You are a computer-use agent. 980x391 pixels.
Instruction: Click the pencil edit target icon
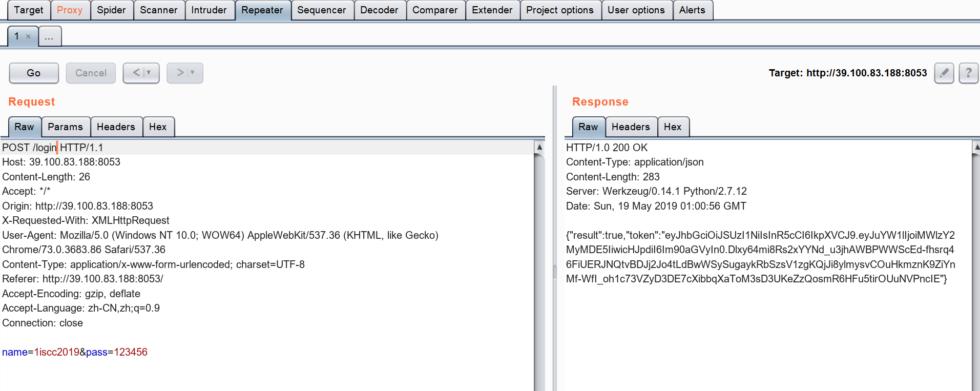coord(944,73)
